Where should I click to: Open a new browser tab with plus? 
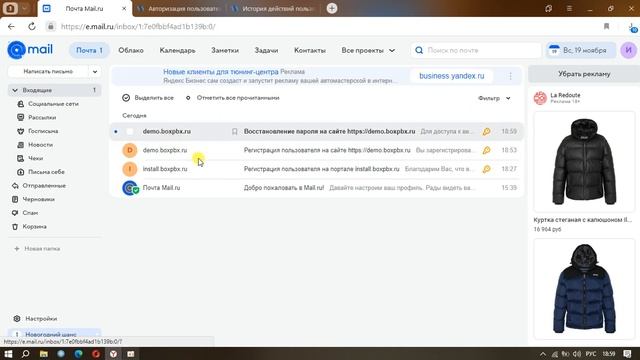click(332, 8)
